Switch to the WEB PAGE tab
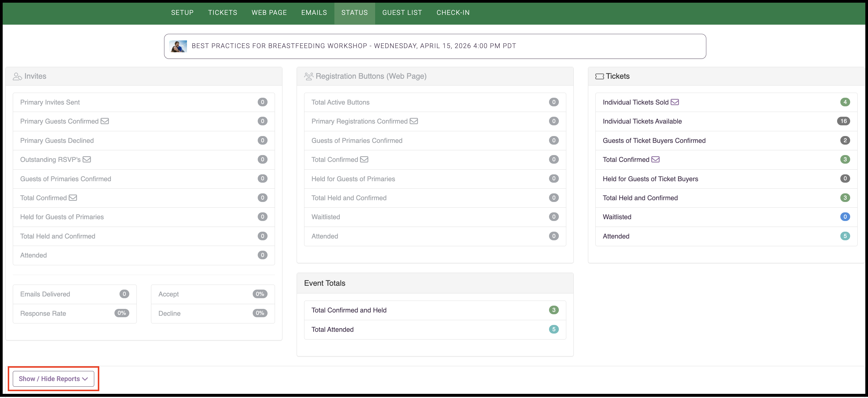The width and height of the screenshot is (868, 398). click(269, 12)
